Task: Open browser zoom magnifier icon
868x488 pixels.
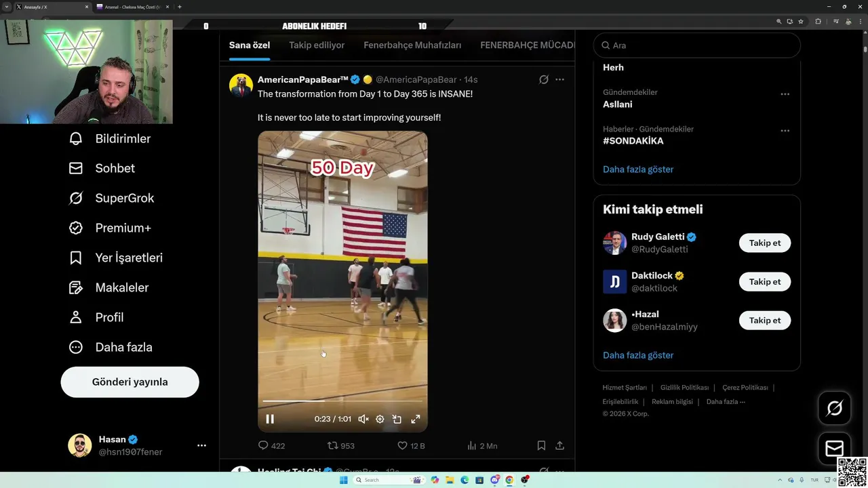Action: click(779, 22)
